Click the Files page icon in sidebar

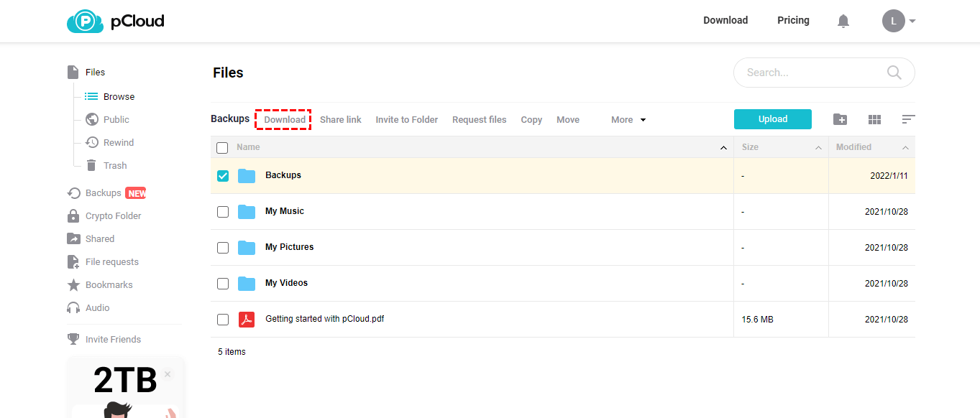[73, 72]
